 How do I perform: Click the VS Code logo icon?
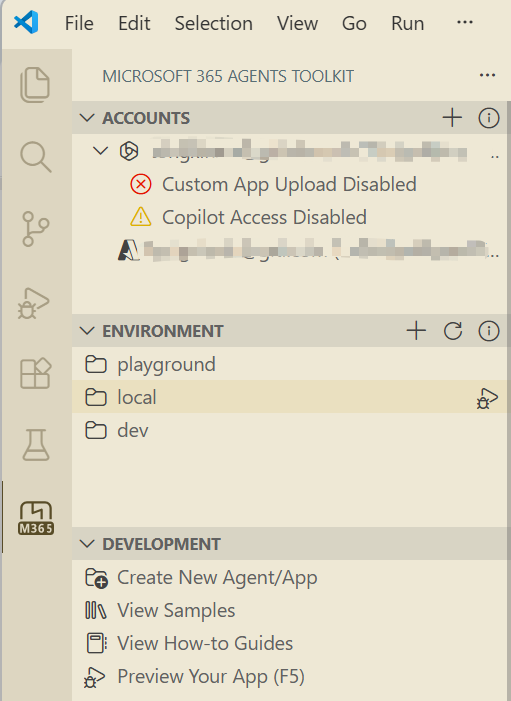(x=26, y=22)
